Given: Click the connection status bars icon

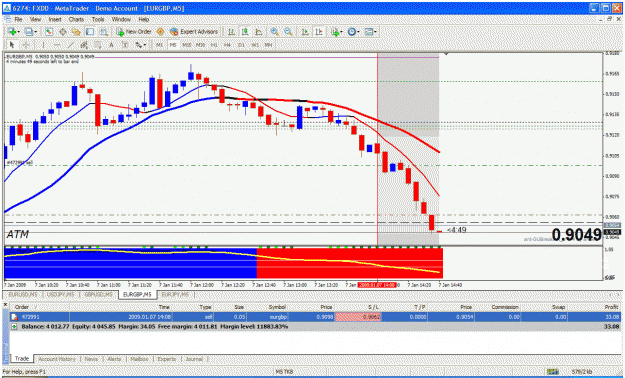Looking at the screenshot, I should (552, 372).
